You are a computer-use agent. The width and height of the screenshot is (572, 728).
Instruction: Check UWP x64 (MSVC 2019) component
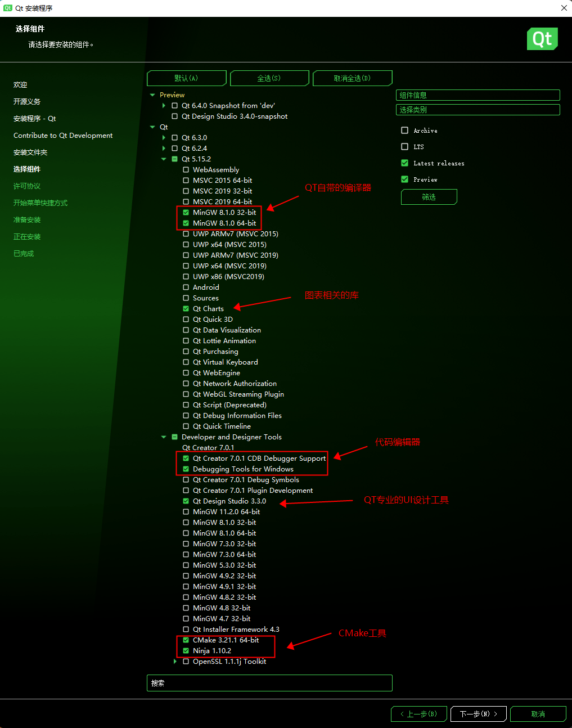pyautogui.click(x=186, y=266)
